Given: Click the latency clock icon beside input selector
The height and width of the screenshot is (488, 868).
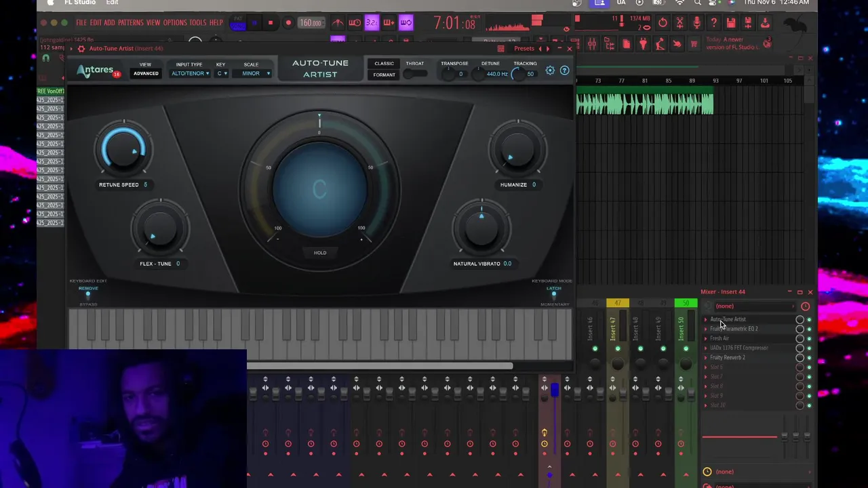Looking at the screenshot, I should 806,306.
